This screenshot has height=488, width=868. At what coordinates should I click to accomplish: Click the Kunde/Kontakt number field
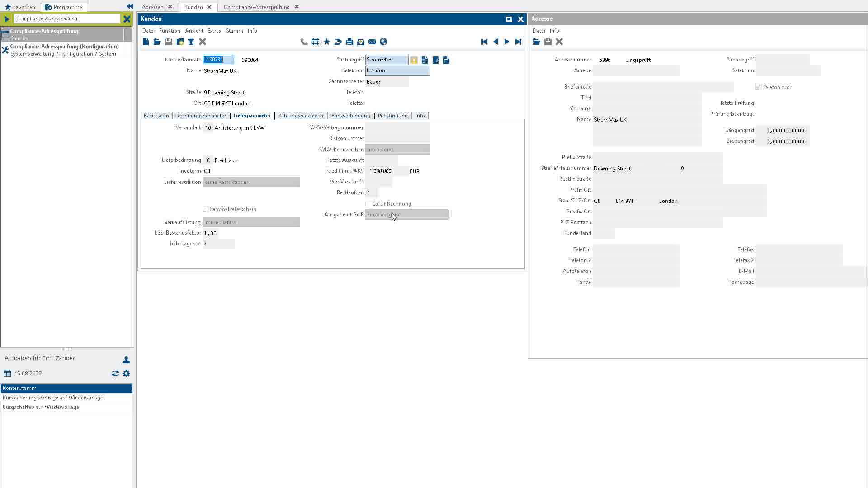(x=219, y=60)
